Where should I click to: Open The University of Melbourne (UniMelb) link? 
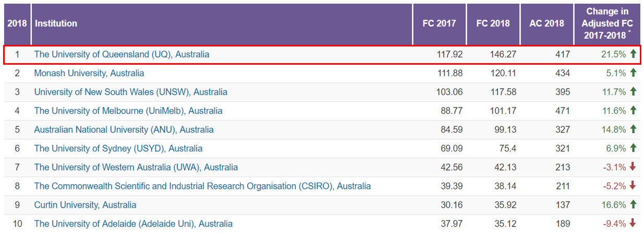coord(128,111)
